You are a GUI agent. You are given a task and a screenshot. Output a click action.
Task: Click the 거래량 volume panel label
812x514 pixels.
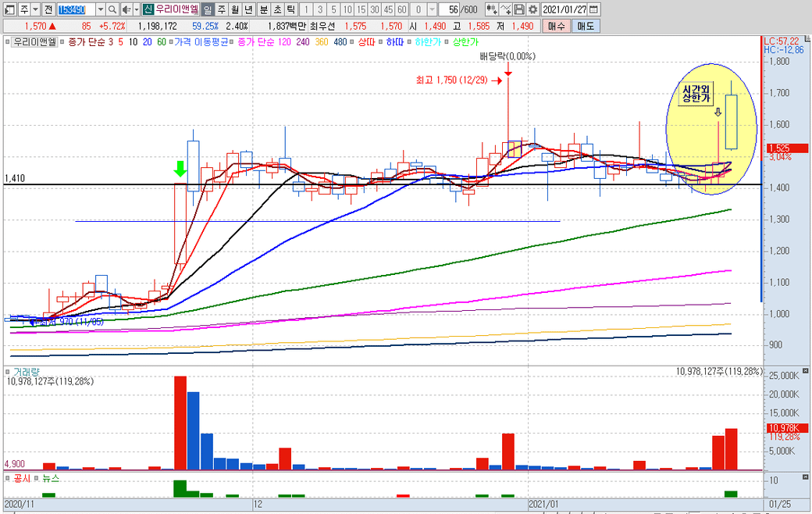tap(25, 370)
